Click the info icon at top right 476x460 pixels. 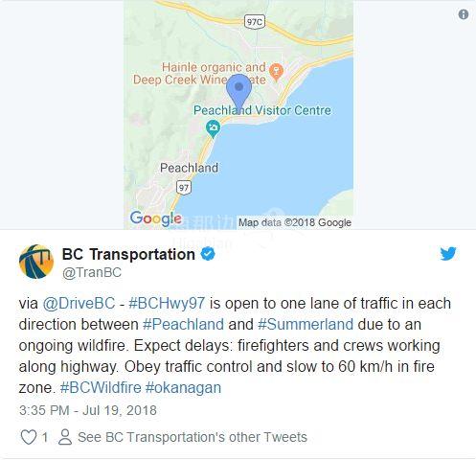[464, 14]
